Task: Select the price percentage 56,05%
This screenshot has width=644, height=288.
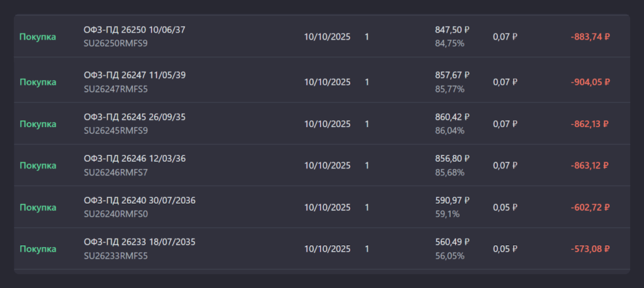Action: (x=450, y=256)
